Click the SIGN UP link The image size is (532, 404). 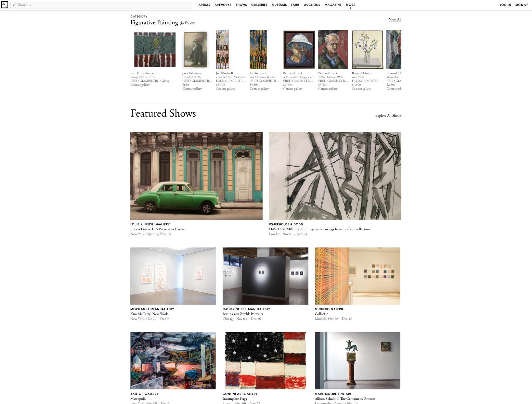click(x=522, y=5)
